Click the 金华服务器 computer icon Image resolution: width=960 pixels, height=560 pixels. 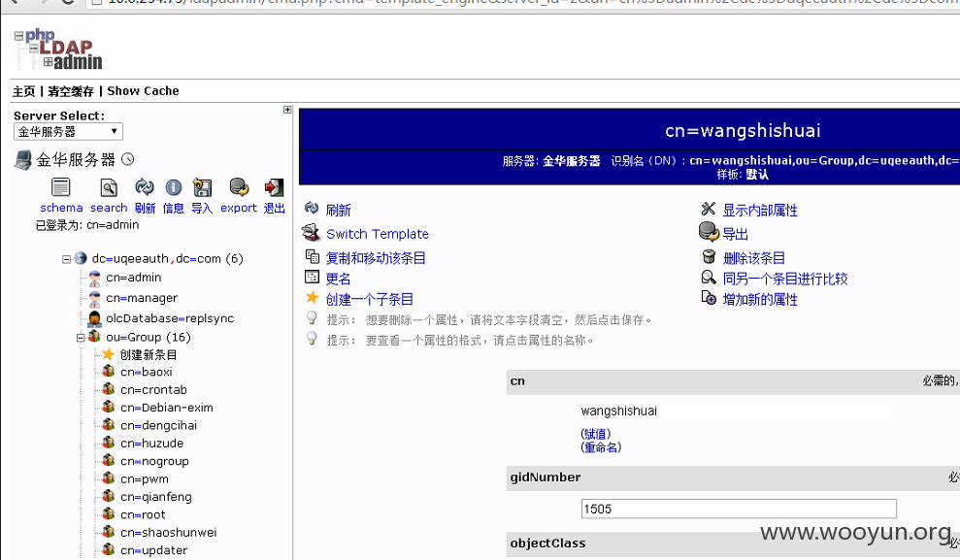22,160
